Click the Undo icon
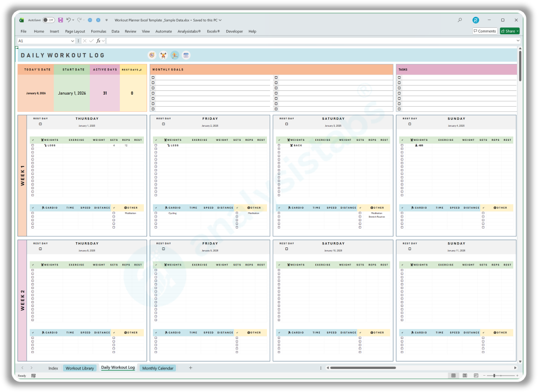The image size is (538, 392). point(68,20)
